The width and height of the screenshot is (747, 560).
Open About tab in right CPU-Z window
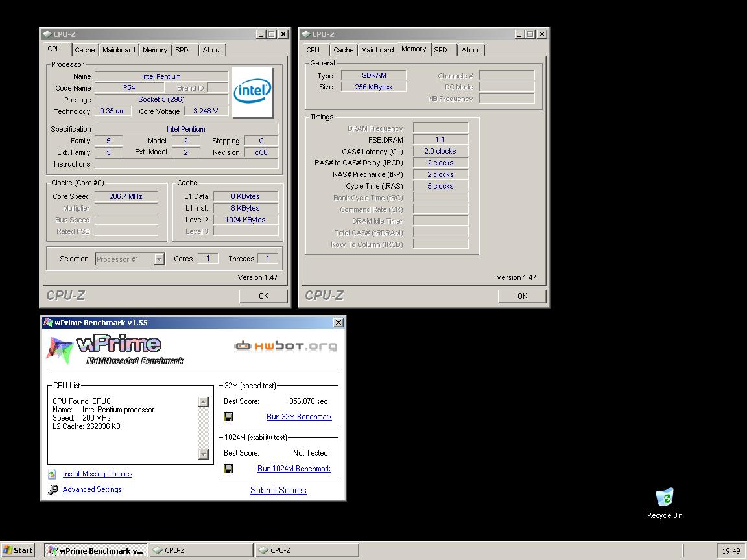point(471,50)
